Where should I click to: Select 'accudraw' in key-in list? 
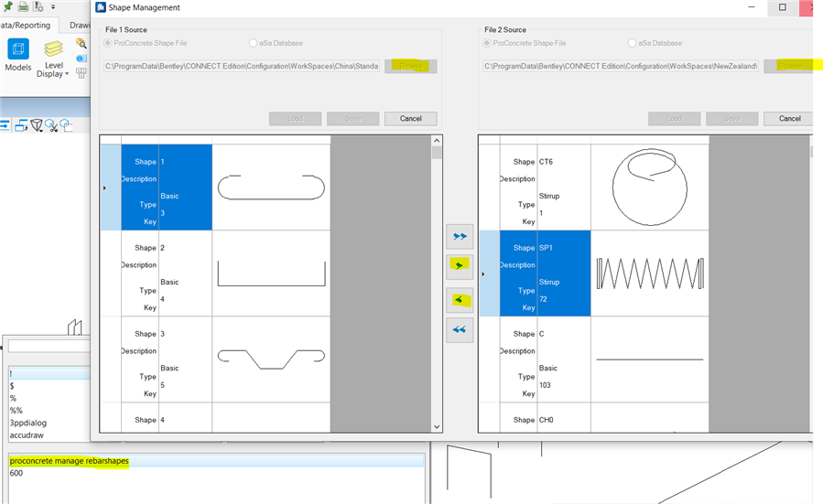point(27,435)
